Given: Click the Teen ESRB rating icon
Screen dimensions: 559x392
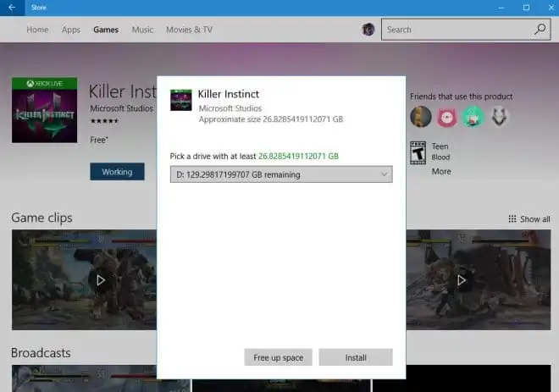Looking at the screenshot, I should coord(418,153).
